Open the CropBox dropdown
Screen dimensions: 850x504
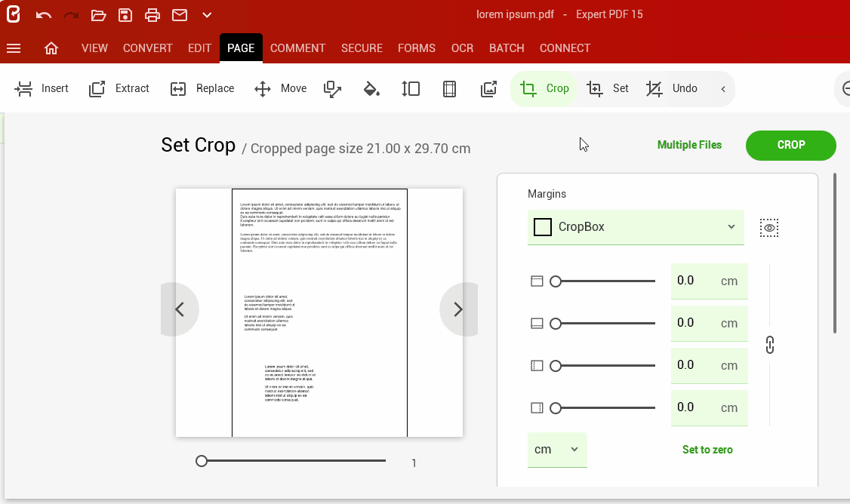point(636,227)
